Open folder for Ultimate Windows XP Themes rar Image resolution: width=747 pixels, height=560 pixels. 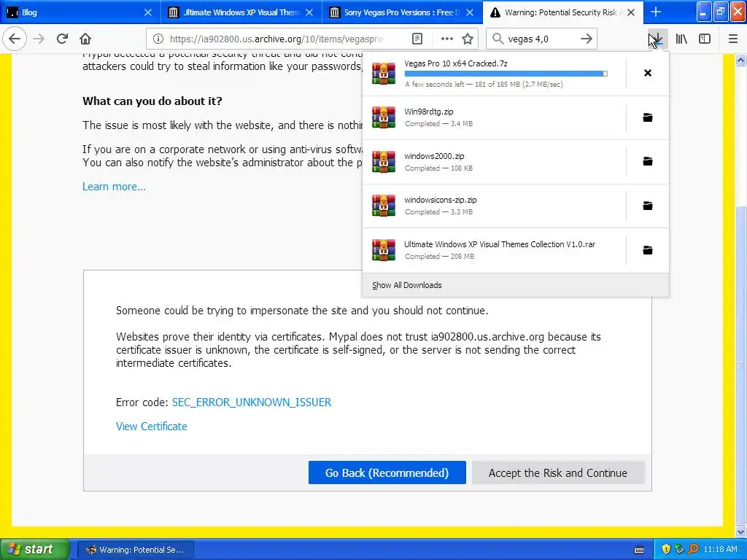pyautogui.click(x=648, y=250)
